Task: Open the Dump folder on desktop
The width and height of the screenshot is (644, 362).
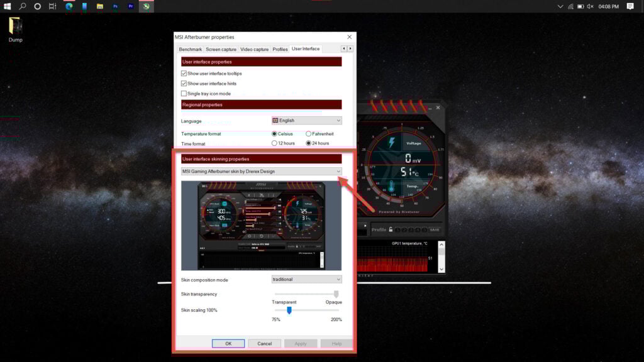Action: point(15,30)
